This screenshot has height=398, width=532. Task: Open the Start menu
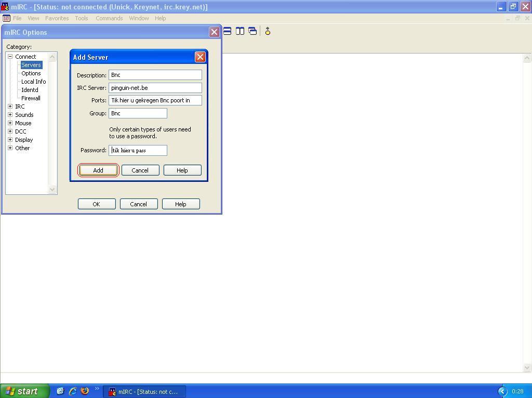(24, 391)
